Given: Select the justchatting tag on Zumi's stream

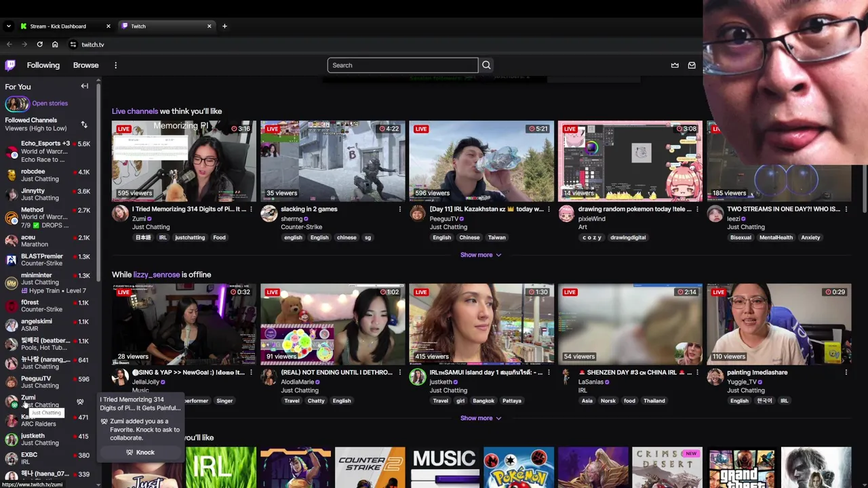Looking at the screenshot, I should click(190, 238).
